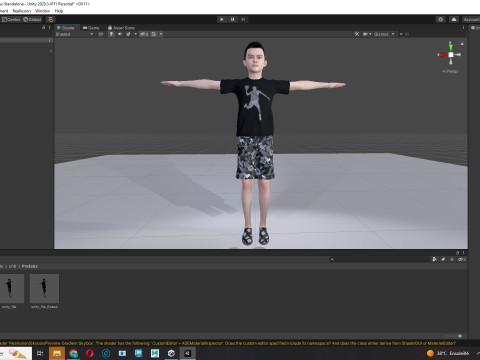
Task: Toggle the Hierarchy panel lock icon
Action: click(43, 28)
